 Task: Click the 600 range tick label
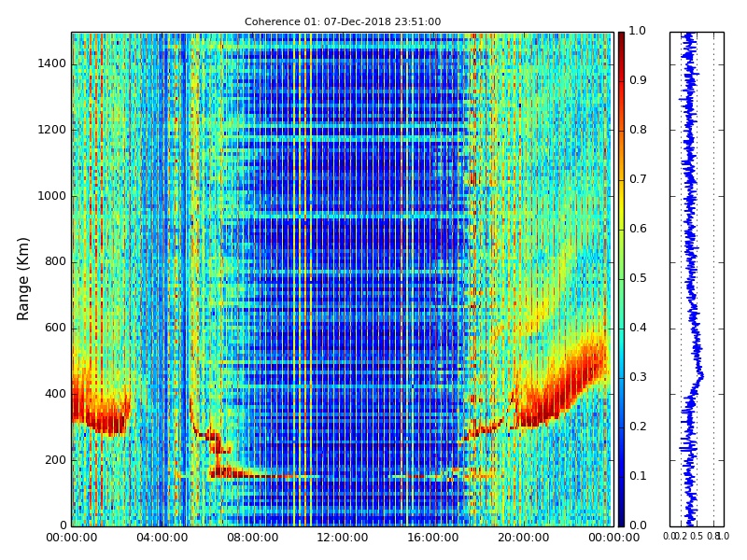(x=56, y=328)
